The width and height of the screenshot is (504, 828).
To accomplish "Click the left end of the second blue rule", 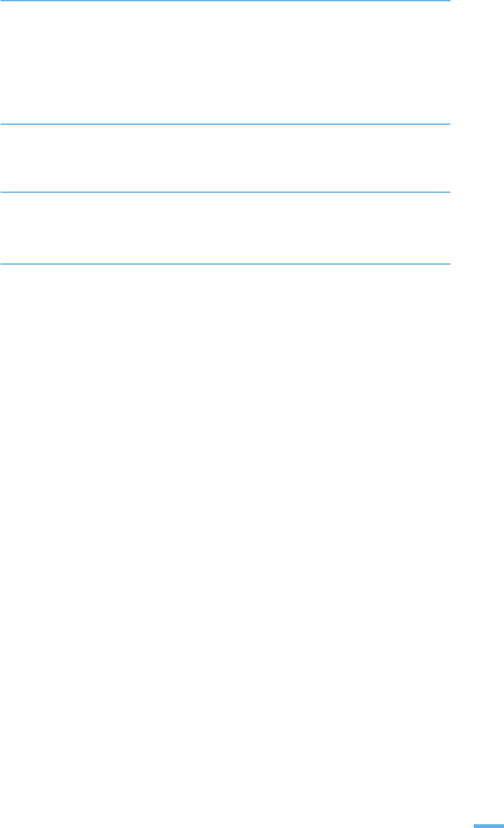I will [3, 124].
